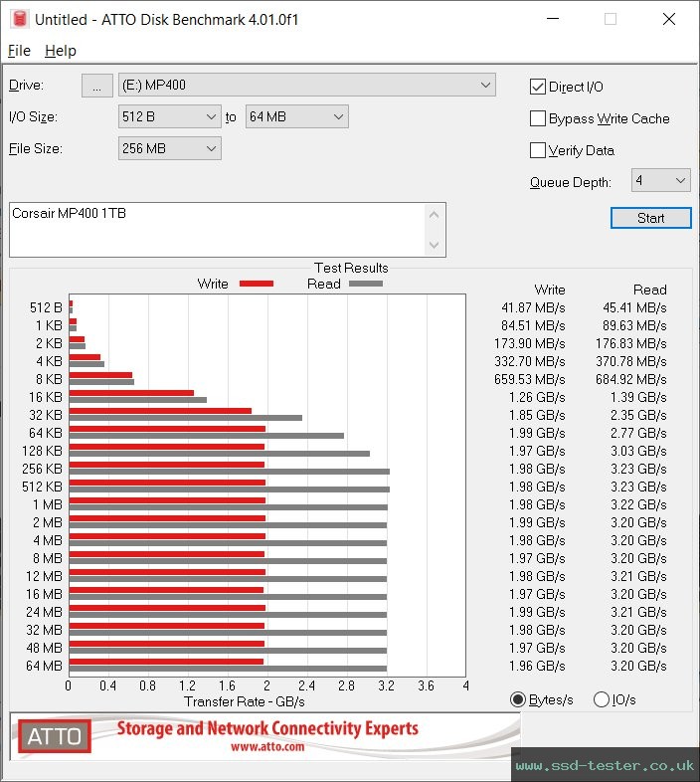Click the Read column header
The image size is (700, 782).
coord(649,290)
